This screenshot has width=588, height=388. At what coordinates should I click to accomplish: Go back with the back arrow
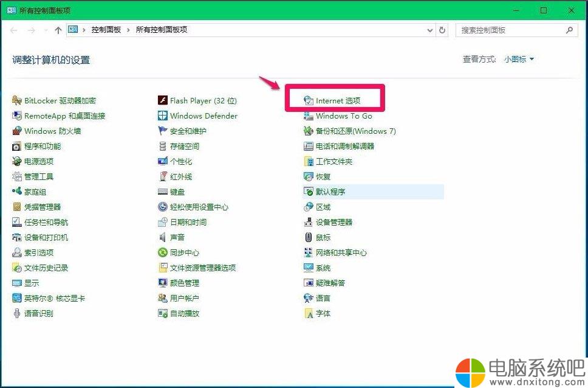coord(14,30)
